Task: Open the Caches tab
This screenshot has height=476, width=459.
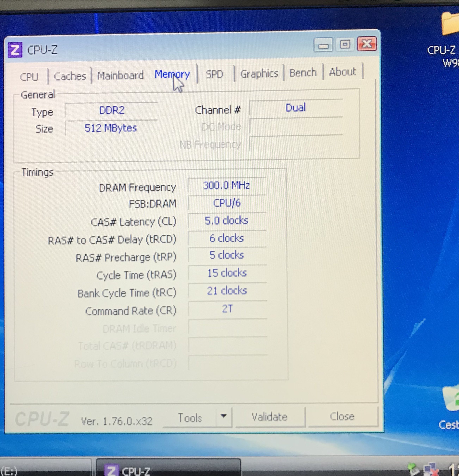Action: [x=70, y=76]
